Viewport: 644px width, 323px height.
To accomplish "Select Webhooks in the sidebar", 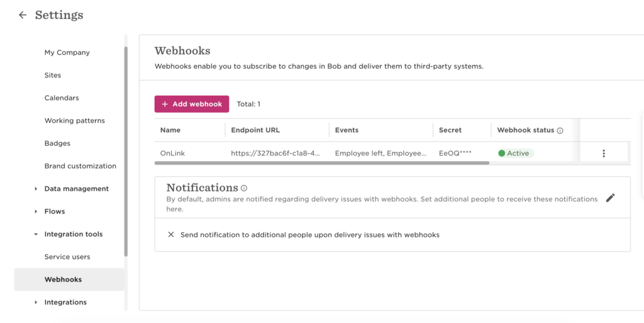I will (63, 280).
